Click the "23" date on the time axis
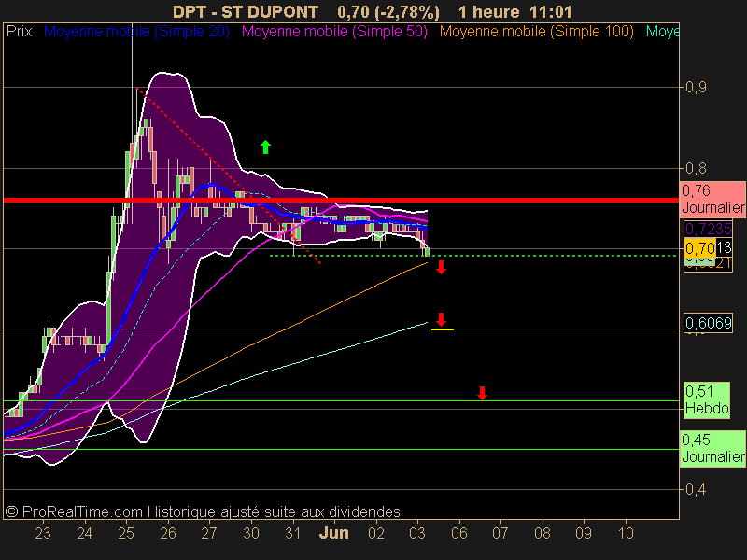The image size is (747, 560). point(43,533)
